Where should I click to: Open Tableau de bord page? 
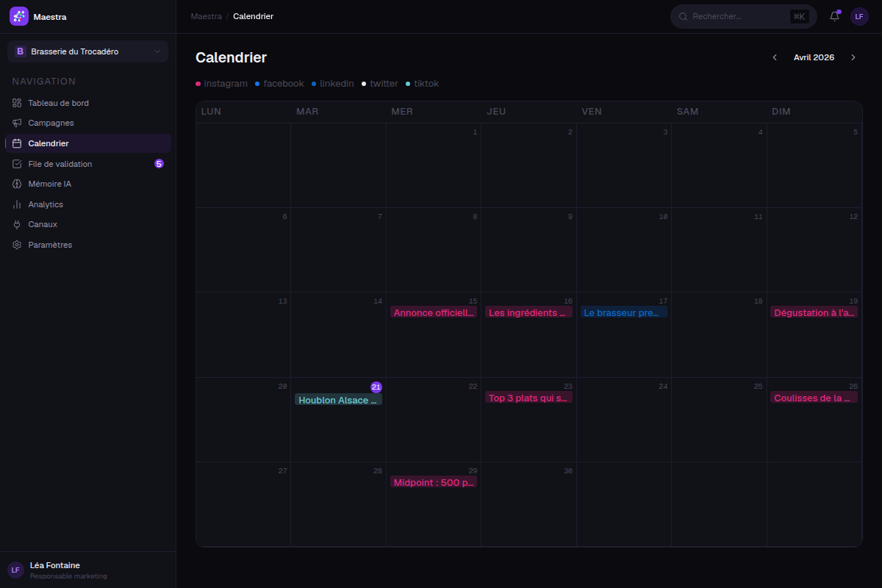(x=87, y=103)
